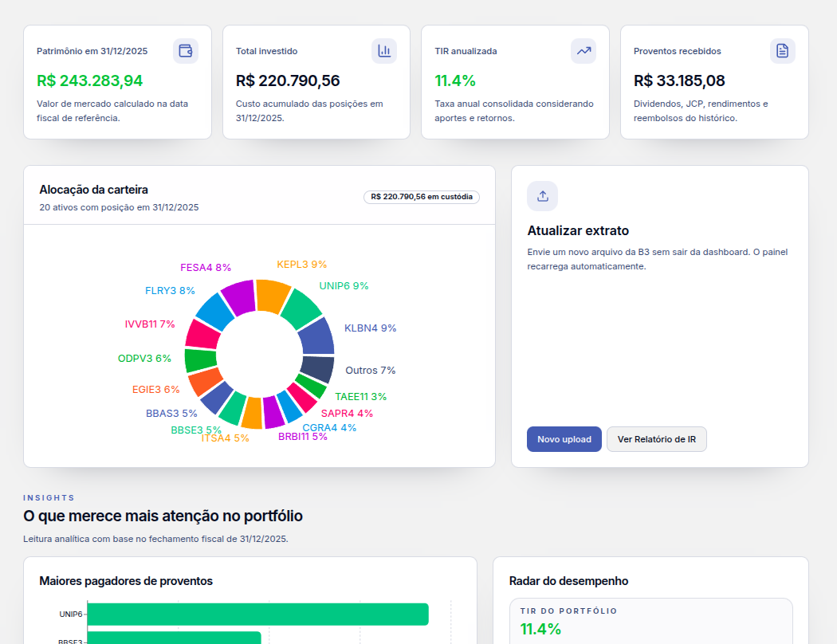
Task: Click the BBAS3 5% chart label
Action: pyautogui.click(x=171, y=414)
